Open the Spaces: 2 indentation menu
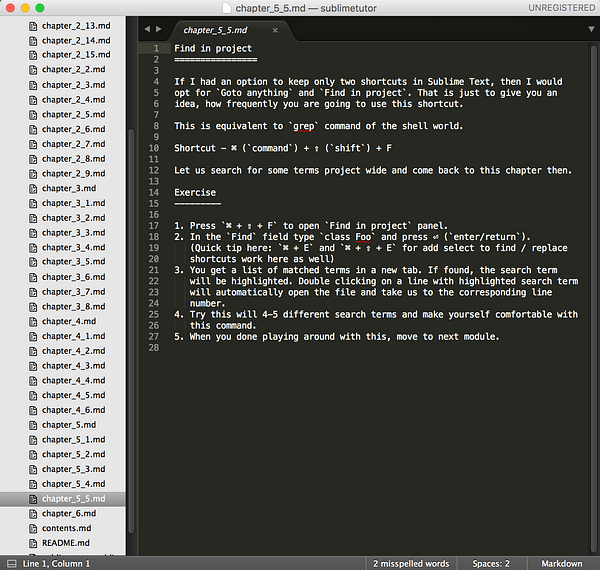The height and width of the screenshot is (570, 600). coord(491,564)
